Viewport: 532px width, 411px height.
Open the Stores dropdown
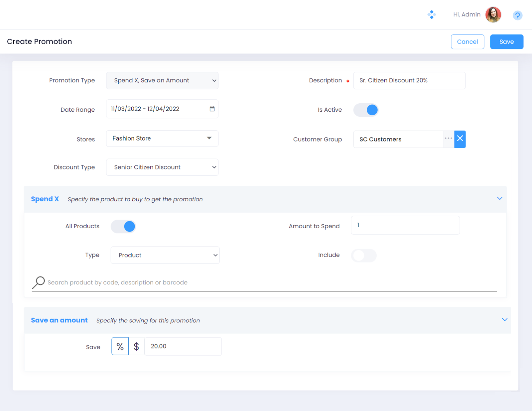coord(162,139)
